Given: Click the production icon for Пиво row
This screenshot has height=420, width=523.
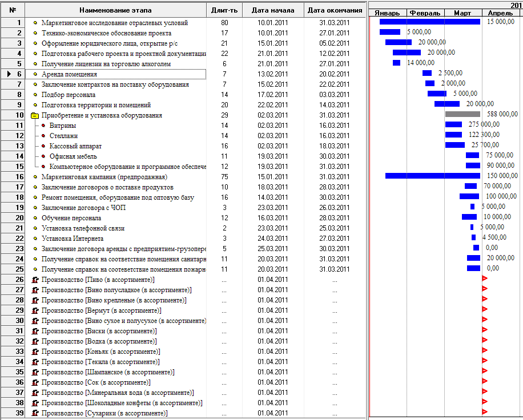Looking at the screenshot, I should pyautogui.click(x=35, y=280).
